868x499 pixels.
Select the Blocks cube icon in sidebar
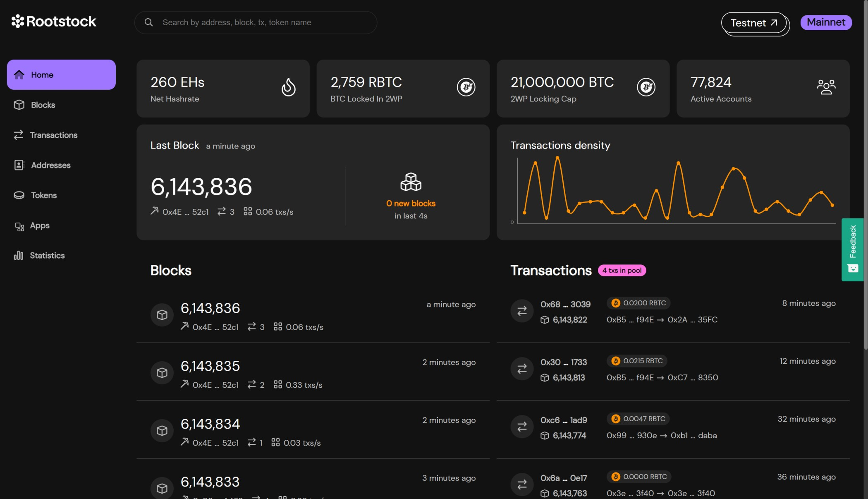[19, 105]
